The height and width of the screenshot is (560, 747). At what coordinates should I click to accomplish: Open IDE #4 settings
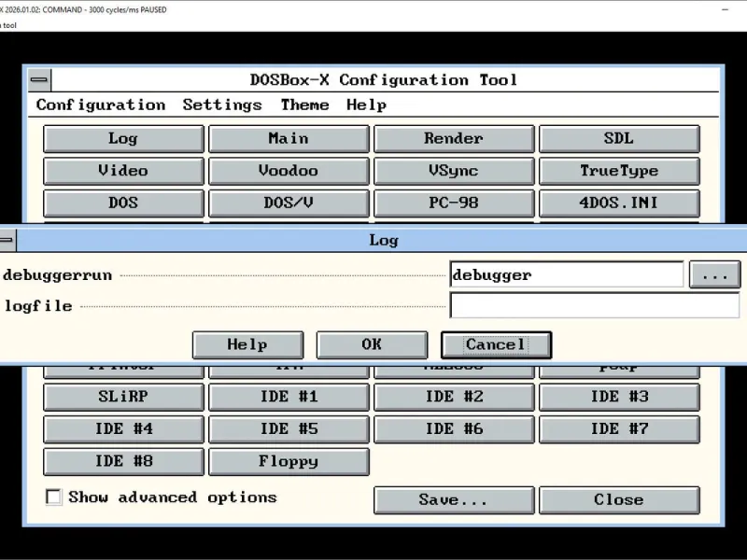click(123, 429)
